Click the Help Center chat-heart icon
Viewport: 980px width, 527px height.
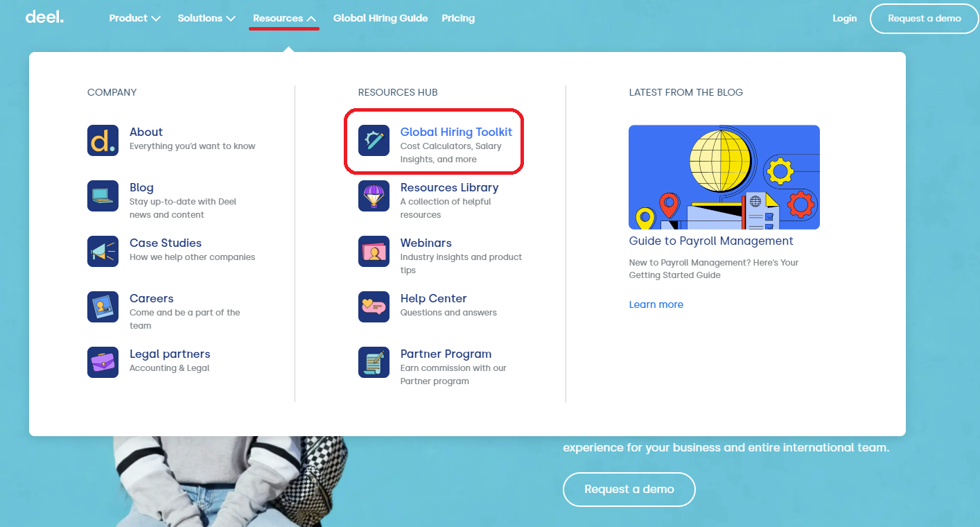[374, 306]
